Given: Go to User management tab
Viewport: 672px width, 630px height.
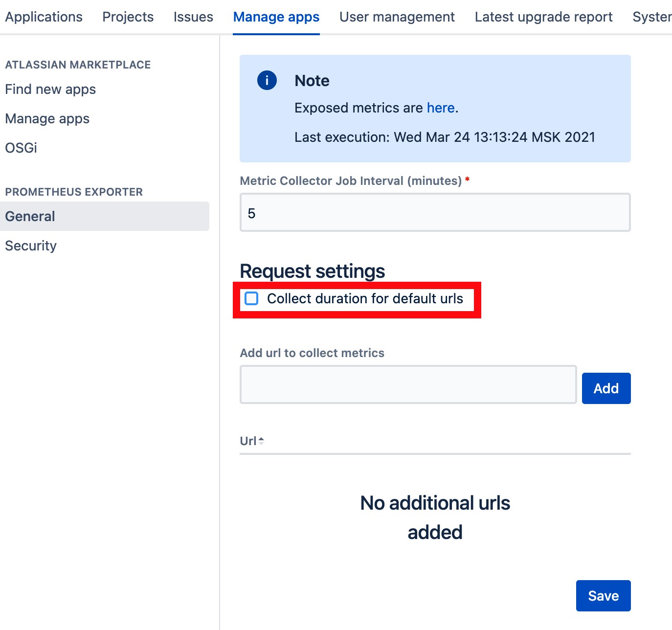Looking at the screenshot, I should tap(397, 17).
